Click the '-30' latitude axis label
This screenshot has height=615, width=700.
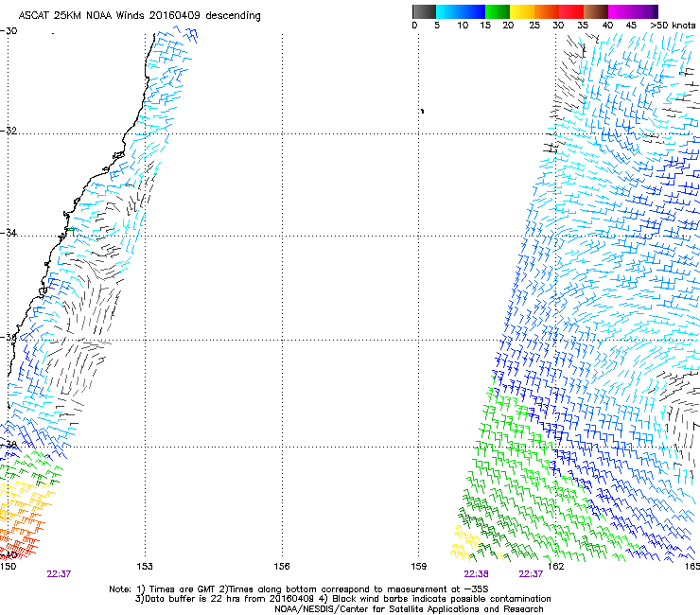coord(9,31)
